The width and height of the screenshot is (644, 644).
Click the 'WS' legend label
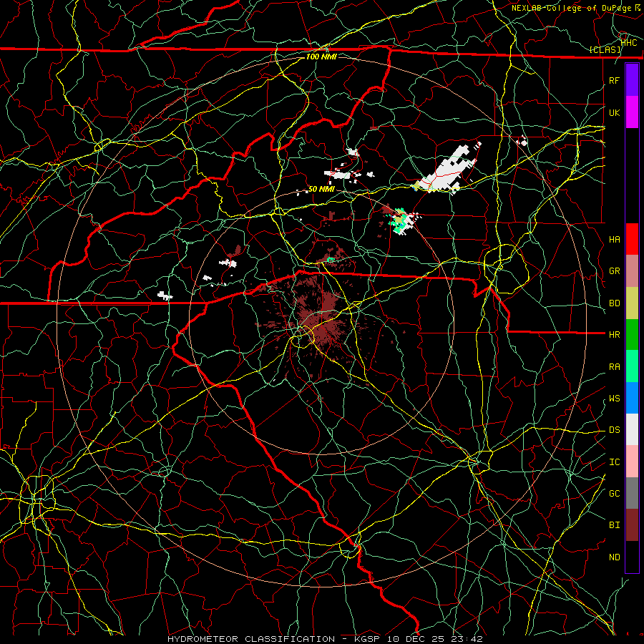(615, 398)
